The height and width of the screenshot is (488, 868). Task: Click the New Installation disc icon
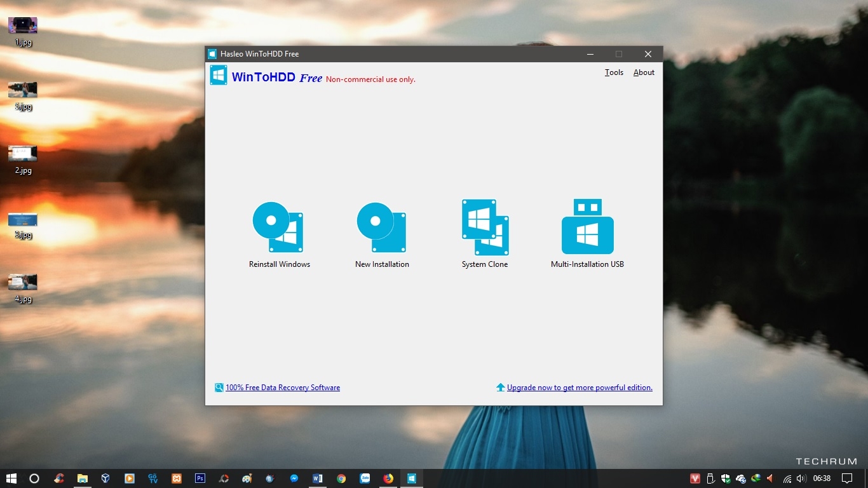click(x=382, y=227)
